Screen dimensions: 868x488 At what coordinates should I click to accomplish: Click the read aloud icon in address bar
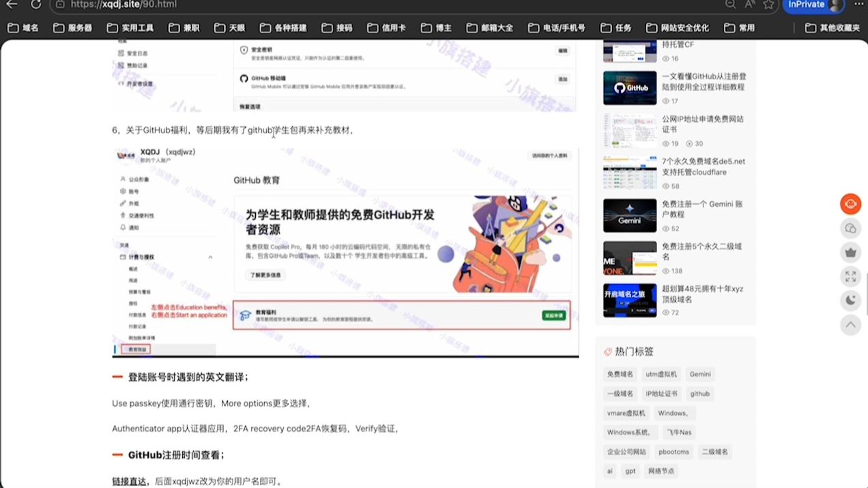pyautogui.click(x=749, y=5)
